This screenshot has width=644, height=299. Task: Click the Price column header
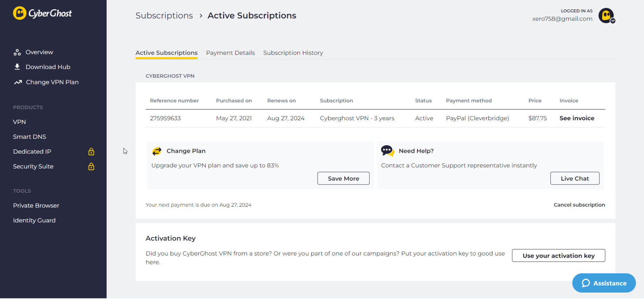click(535, 101)
